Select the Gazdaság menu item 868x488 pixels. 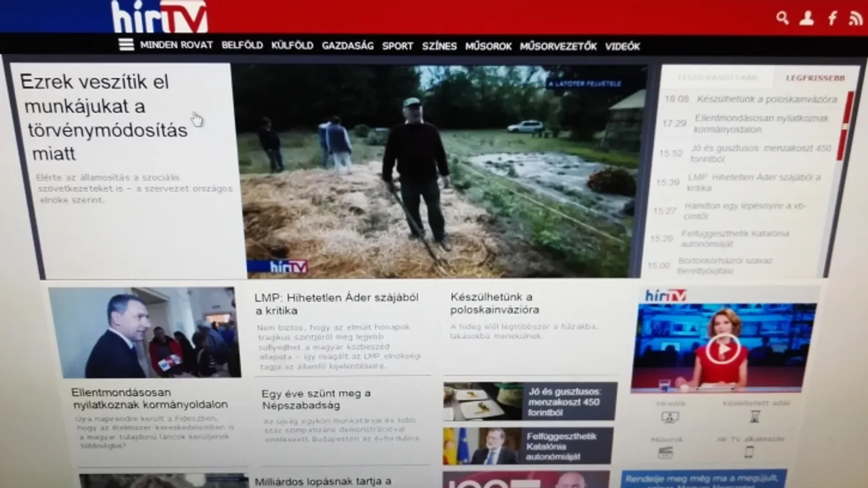tap(347, 46)
